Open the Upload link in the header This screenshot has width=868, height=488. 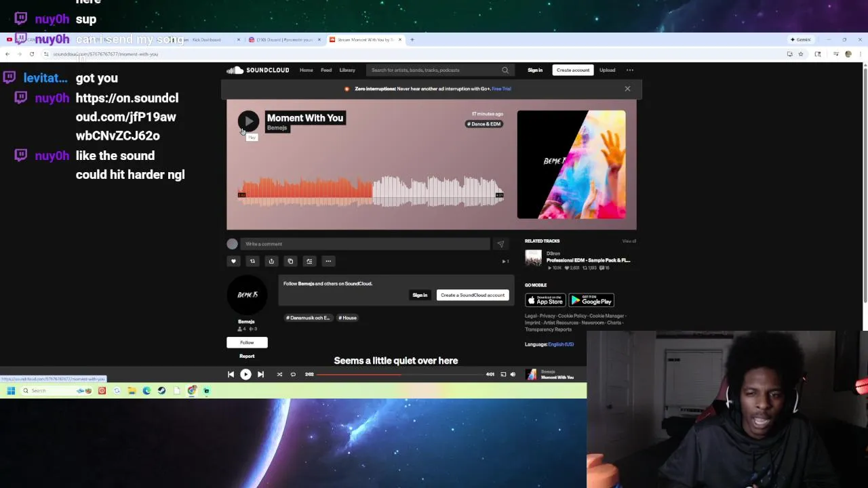(x=607, y=70)
